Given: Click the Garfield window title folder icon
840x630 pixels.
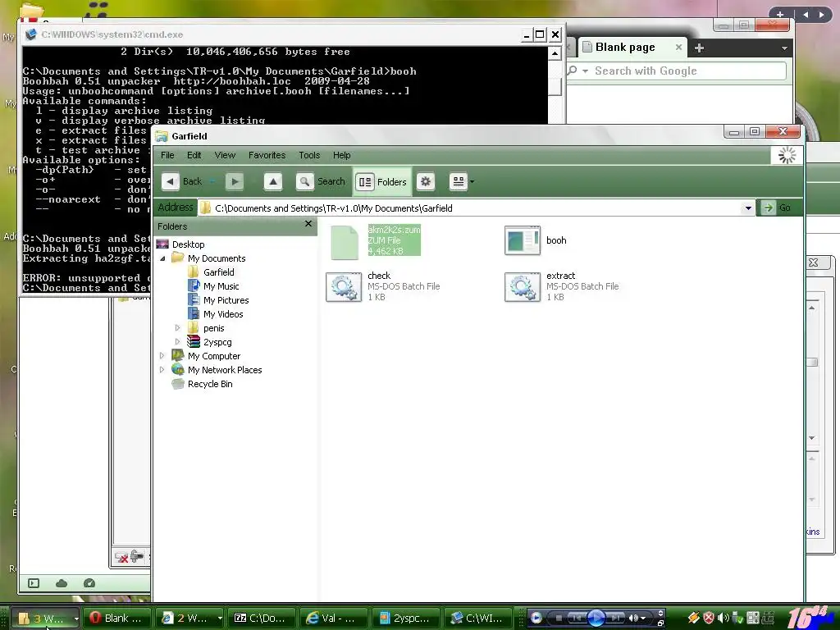Looking at the screenshot, I should point(162,136).
